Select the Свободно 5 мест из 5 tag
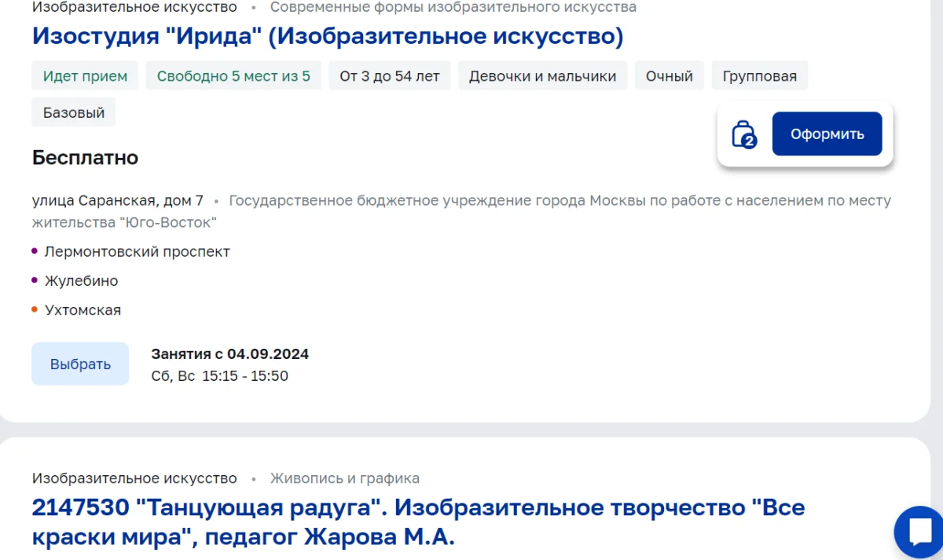Viewport: 943px width, 560px height. (x=233, y=76)
